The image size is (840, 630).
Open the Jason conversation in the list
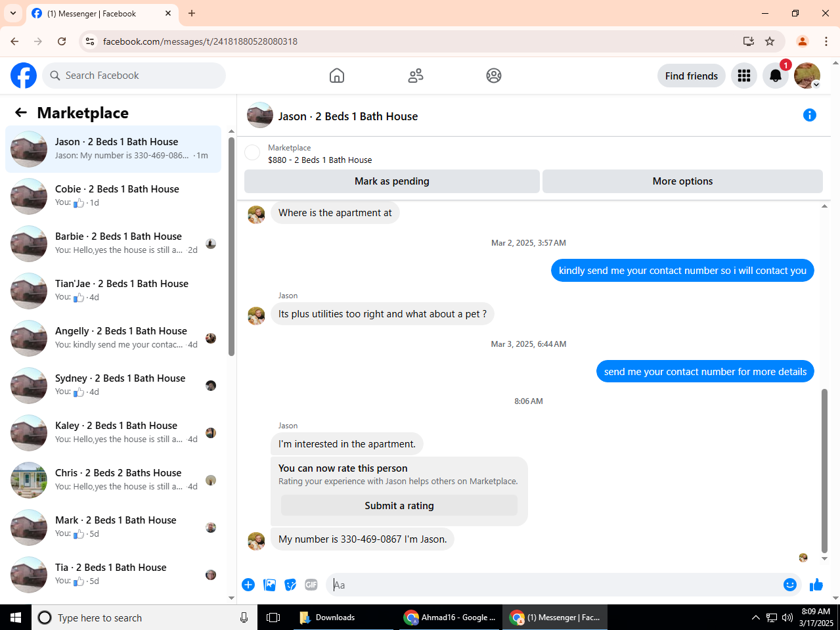113,149
